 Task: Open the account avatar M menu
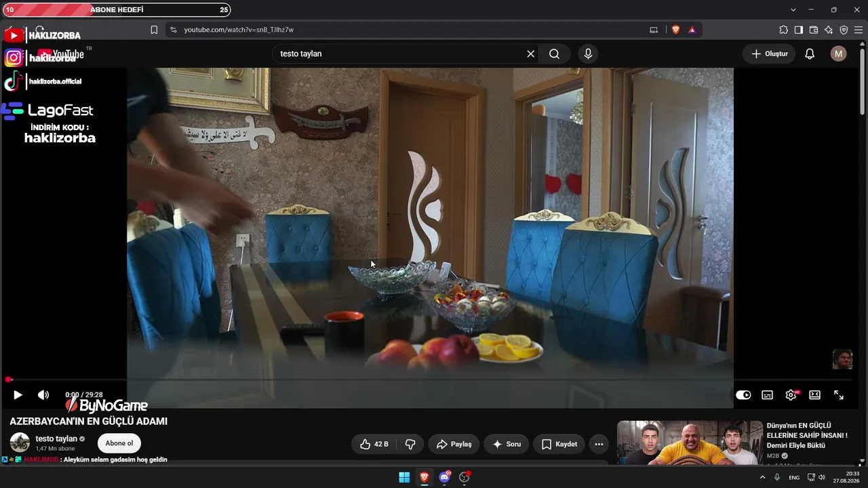coord(839,54)
